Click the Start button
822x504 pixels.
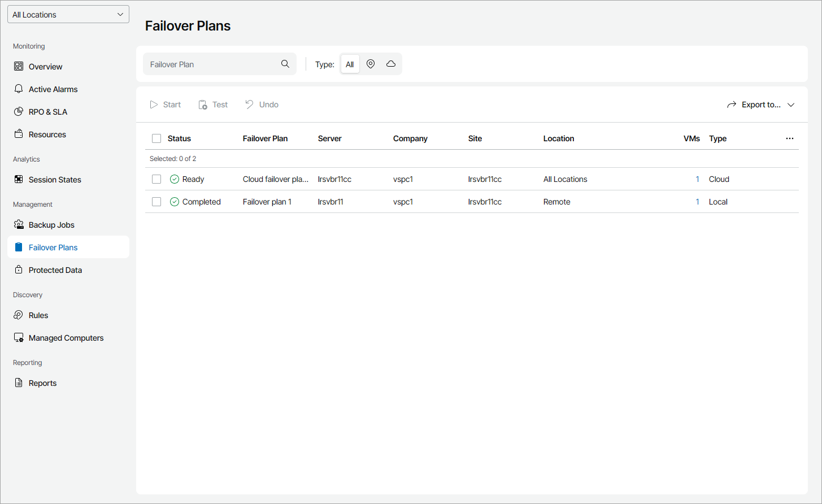tap(166, 105)
